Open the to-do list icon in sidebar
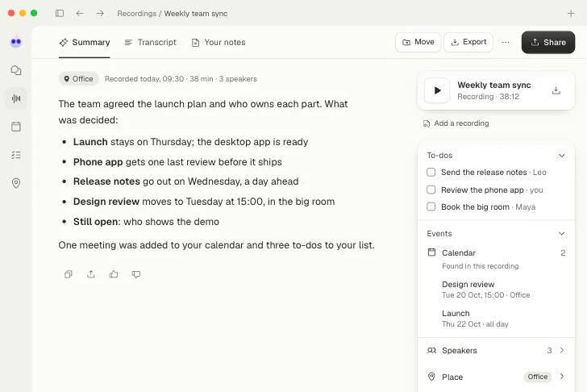 click(x=16, y=155)
